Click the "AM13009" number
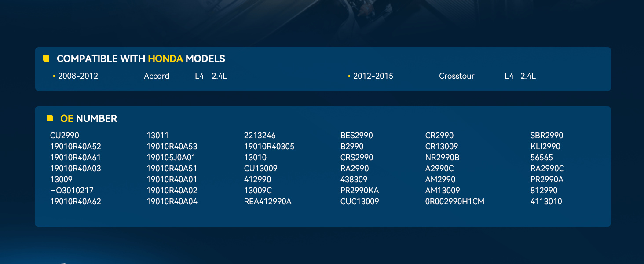The image size is (644, 264). coord(443,191)
